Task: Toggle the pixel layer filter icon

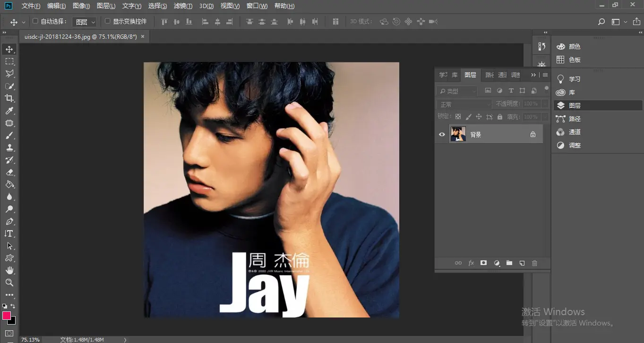Action: 488,91
